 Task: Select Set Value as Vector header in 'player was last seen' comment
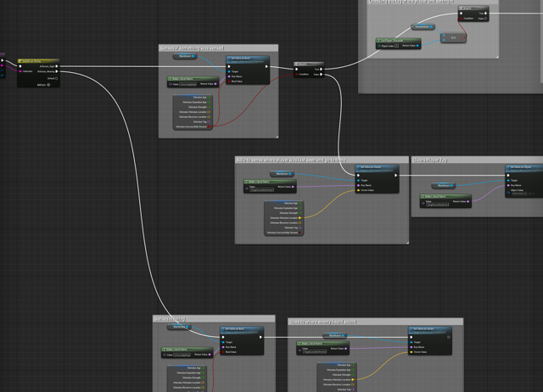point(377,168)
